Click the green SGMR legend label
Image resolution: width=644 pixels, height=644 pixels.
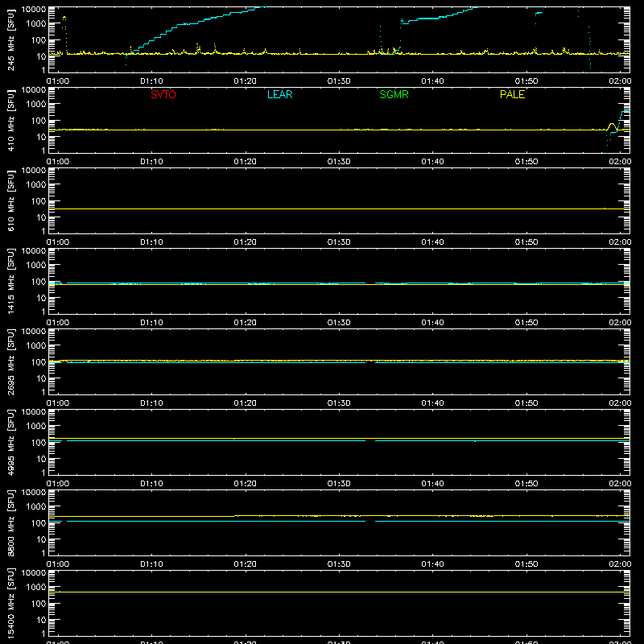[394, 94]
